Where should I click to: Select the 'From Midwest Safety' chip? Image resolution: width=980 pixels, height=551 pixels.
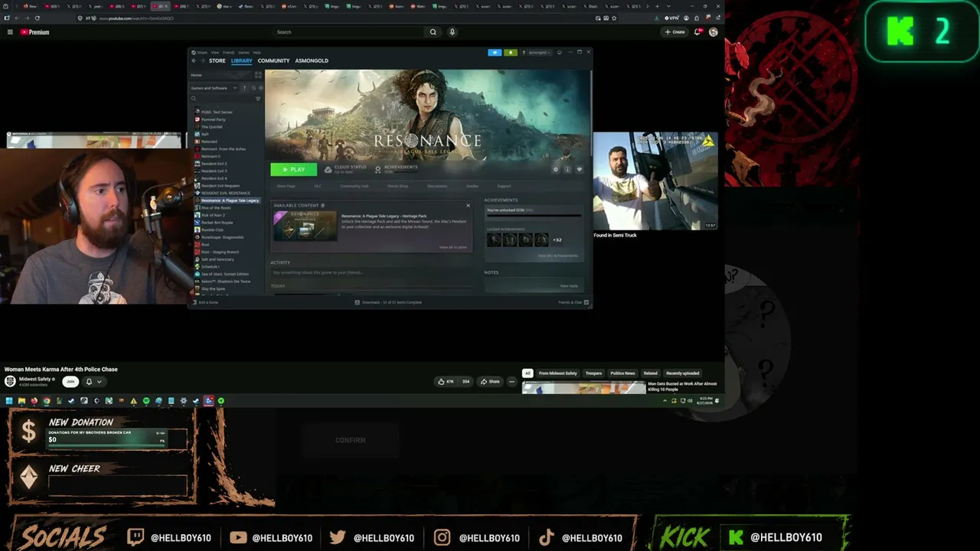click(x=557, y=373)
